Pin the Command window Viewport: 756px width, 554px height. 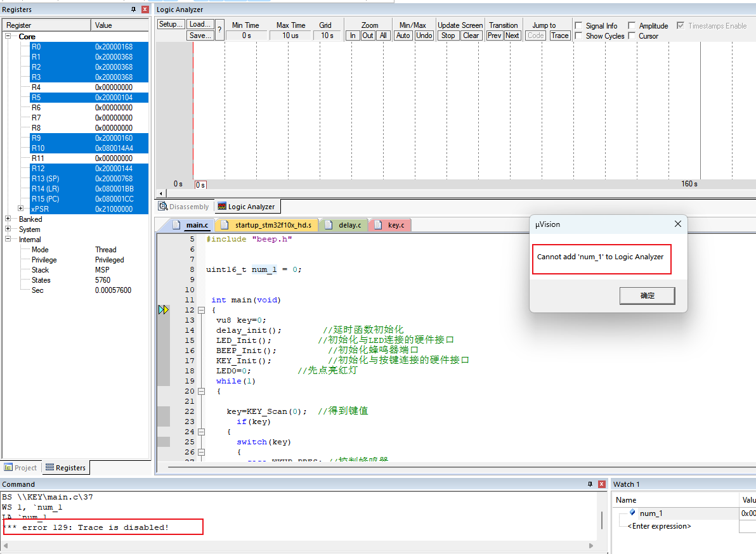[x=590, y=484]
